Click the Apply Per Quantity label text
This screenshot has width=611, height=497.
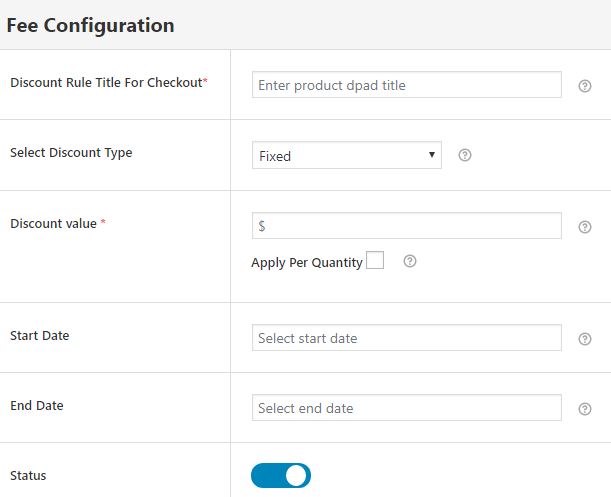click(x=306, y=263)
